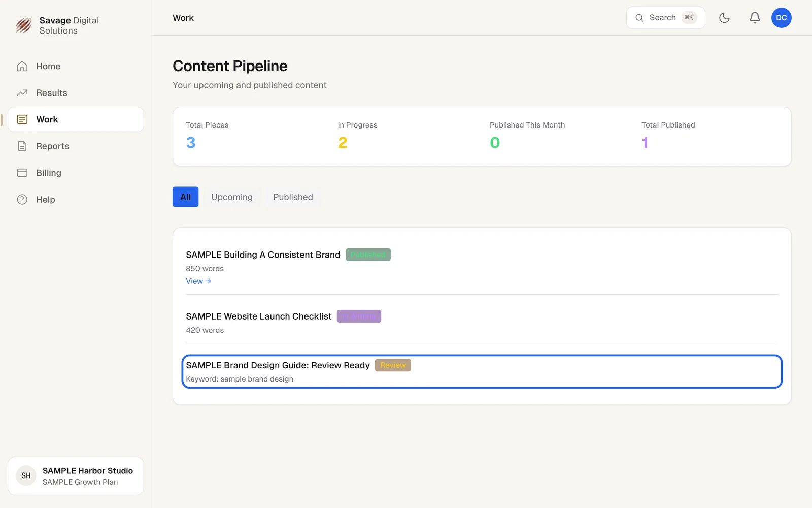
Task: Click the 850 words text
Action: tap(205, 269)
